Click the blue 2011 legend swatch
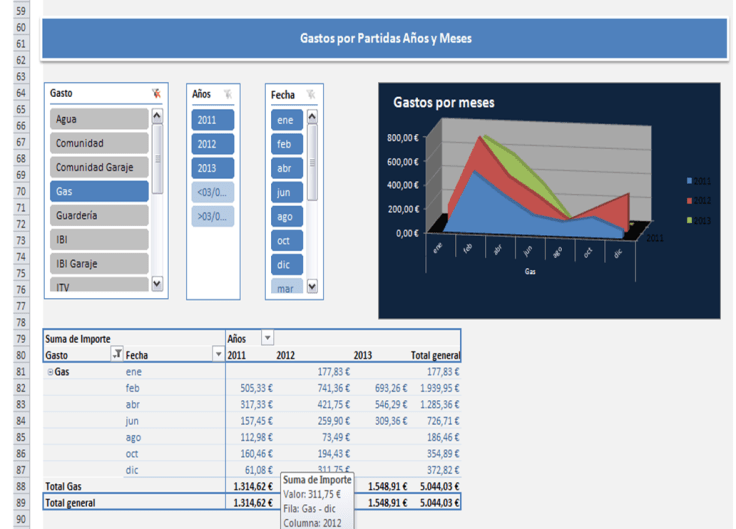Image resolution: width=736 pixels, height=529 pixels. 689,181
